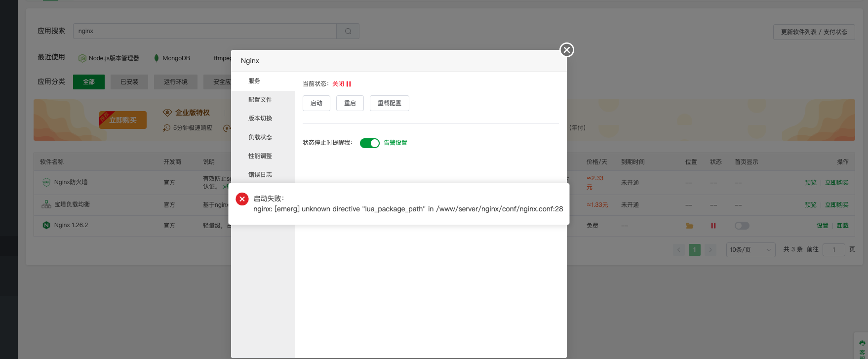
Task: Click the 5分钟极速响应 clock icon
Action: (x=166, y=128)
